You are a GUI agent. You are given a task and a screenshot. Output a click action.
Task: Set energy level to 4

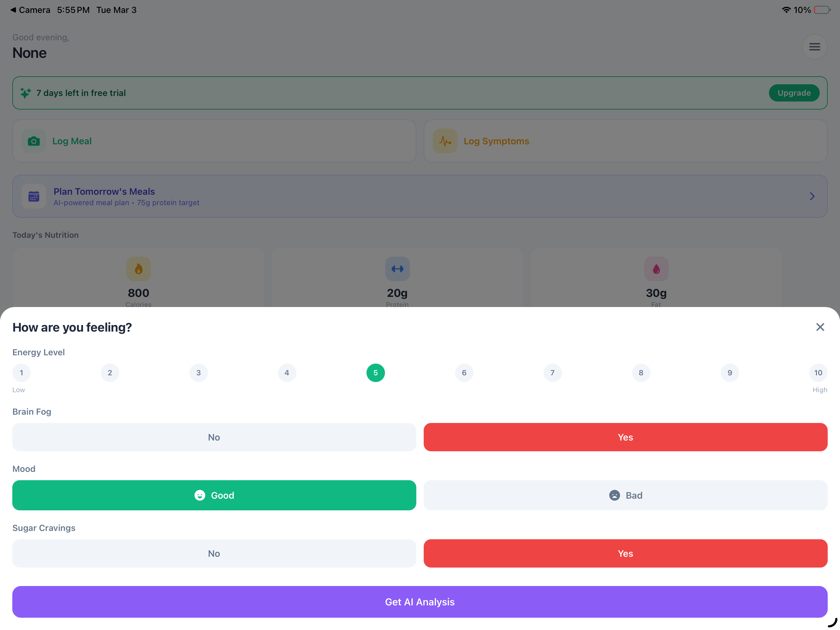tap(287, 373)
